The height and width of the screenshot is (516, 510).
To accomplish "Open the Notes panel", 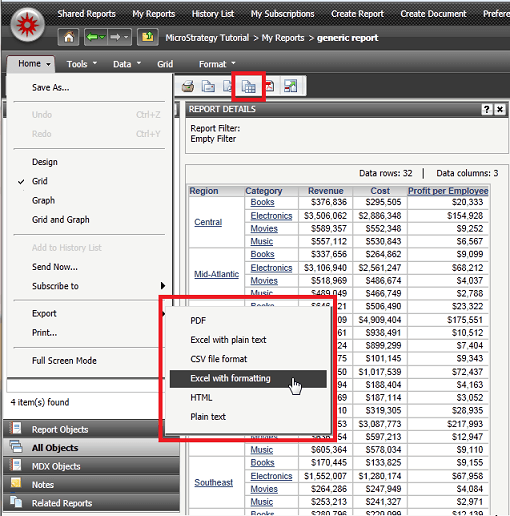I will point(92,484).
